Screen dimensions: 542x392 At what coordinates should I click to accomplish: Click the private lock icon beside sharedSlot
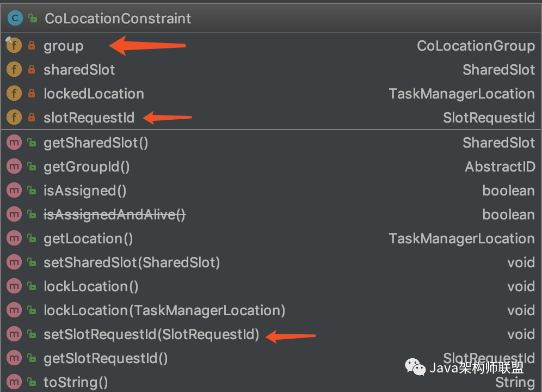pyautogui.click(x=32, y=70)
